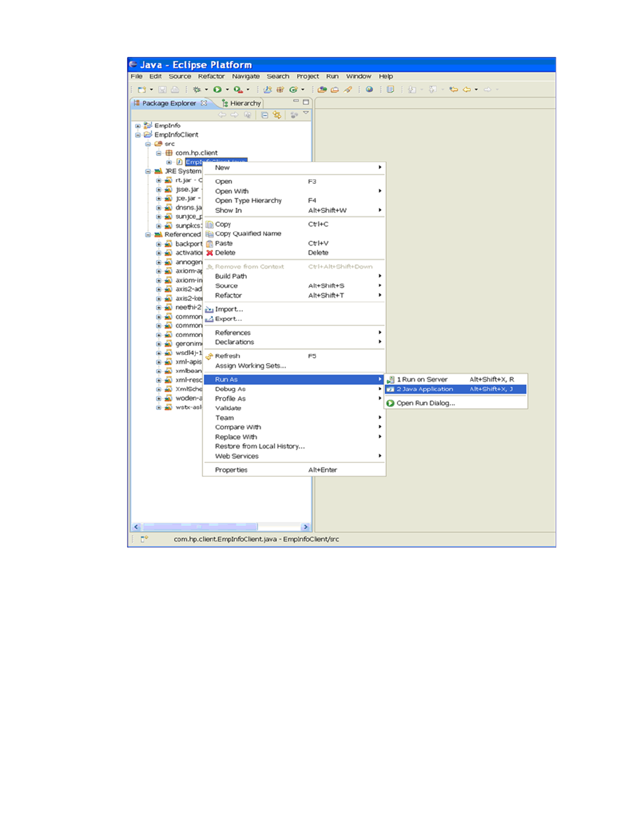Click the Collapse All icon in Package Explorer

click(x=265, y=115)
